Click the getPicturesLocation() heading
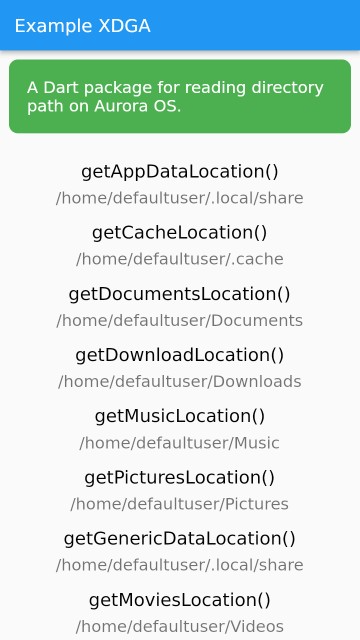 tap(180, 478)
